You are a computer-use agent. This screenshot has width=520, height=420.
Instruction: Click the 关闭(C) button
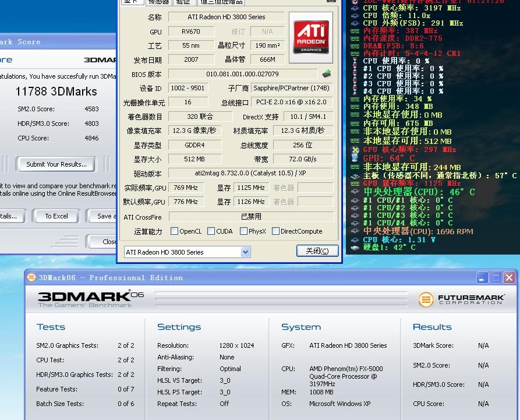[x=317, y=251]
